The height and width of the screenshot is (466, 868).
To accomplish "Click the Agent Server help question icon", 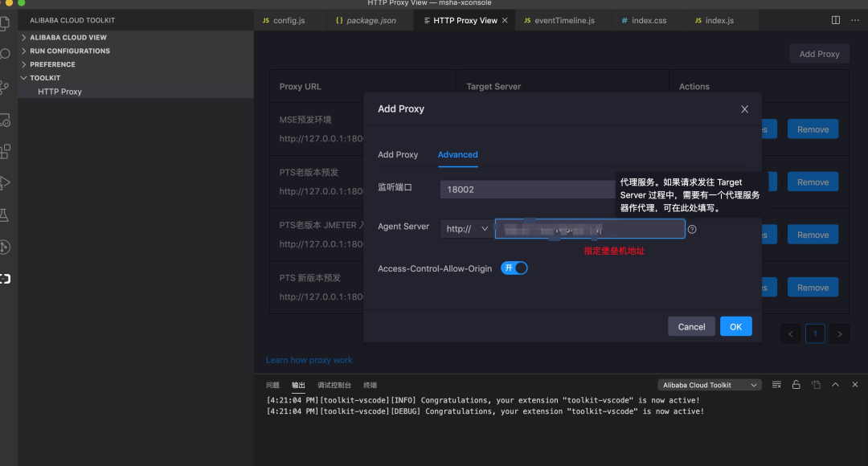I will pyautogui.click(x=692, y=229).
